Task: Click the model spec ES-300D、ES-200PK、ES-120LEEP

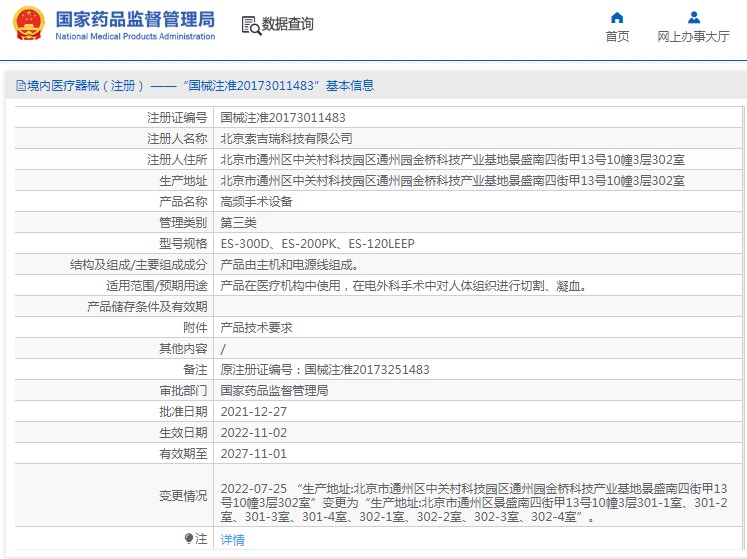Action: tap(317, 243)
